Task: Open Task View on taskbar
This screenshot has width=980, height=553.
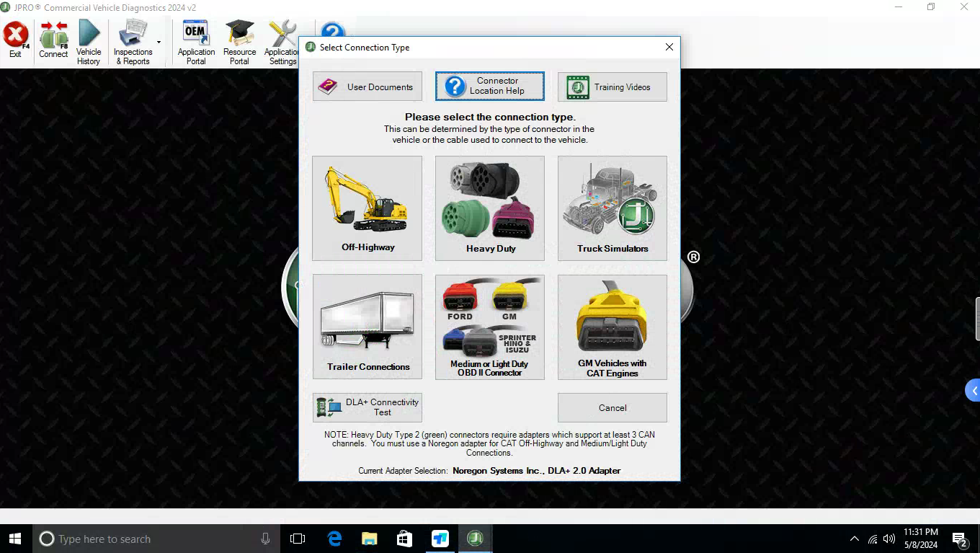Action: (x=298, y=539)
